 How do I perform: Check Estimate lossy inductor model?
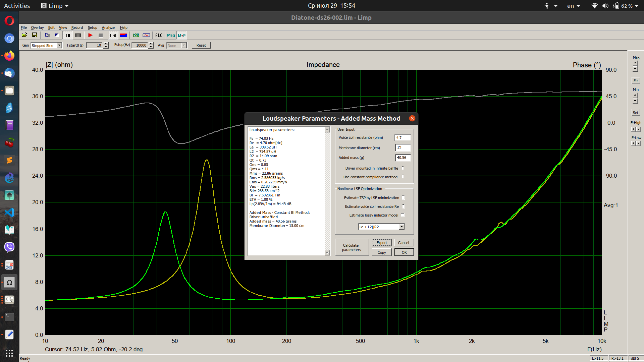coord(403,215)
